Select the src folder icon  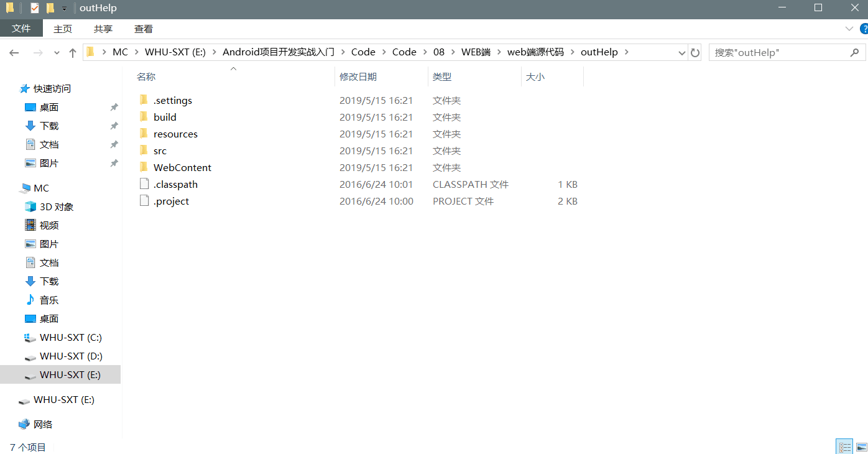144,151
